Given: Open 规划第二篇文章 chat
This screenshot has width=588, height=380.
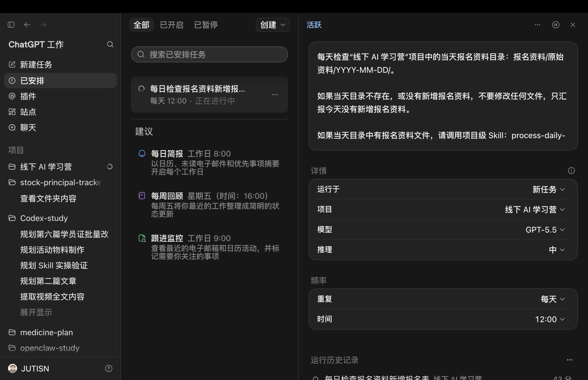Looking at the screenshot, I should pos(60,281).
